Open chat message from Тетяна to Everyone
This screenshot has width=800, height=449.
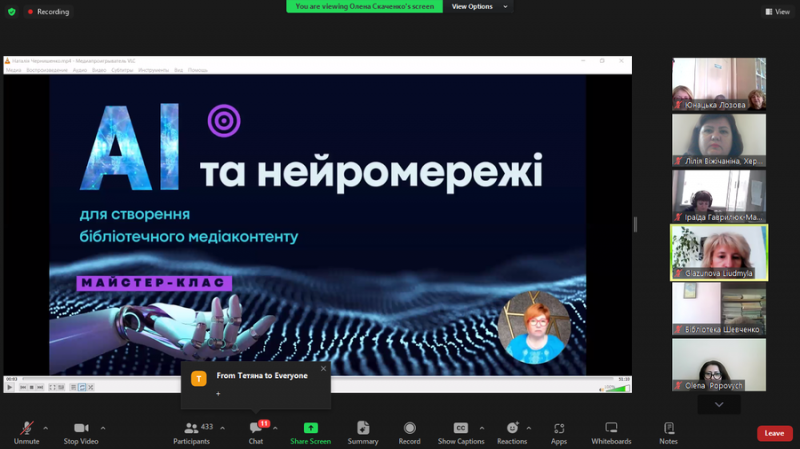[x=256, y=385]
